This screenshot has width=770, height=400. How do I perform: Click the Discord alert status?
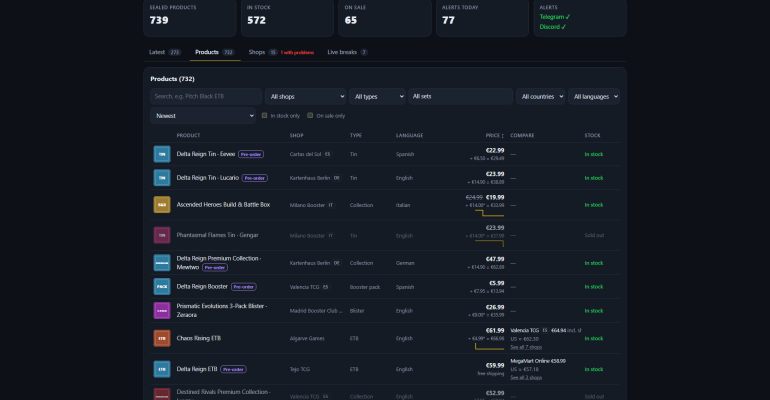[552, 27]
